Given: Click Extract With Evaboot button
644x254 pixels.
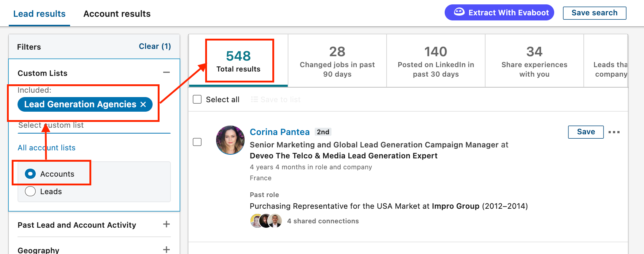Looking at the screenshot, I should [x=499, y=12].
